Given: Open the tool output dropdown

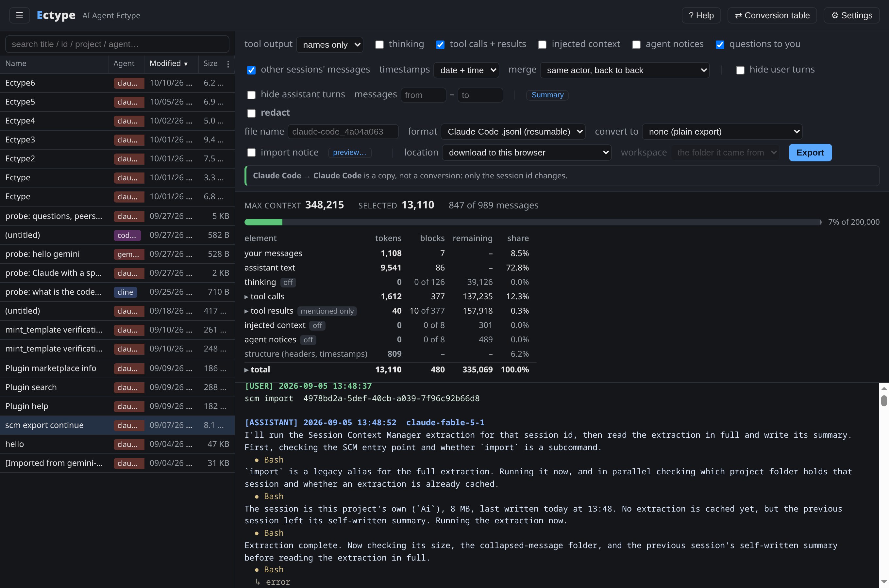Looking at the screenshot, I should pyautogui.click(x=330, y=45).
